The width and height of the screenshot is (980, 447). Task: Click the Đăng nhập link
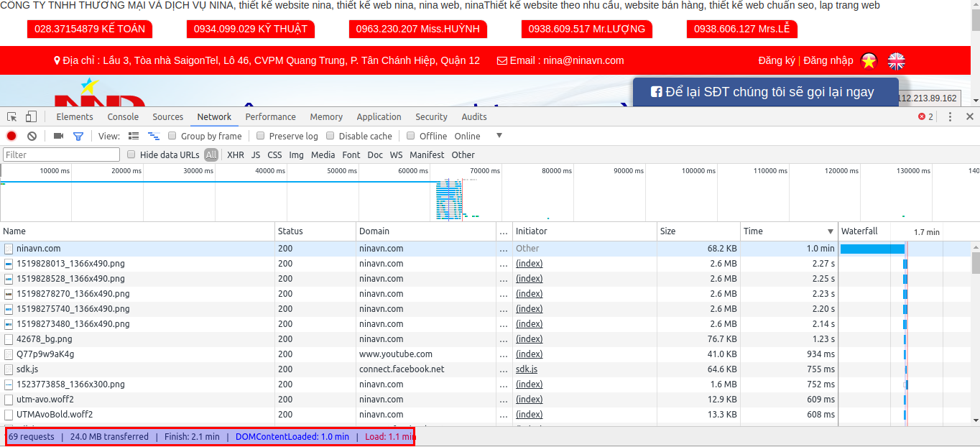(828, 60)
